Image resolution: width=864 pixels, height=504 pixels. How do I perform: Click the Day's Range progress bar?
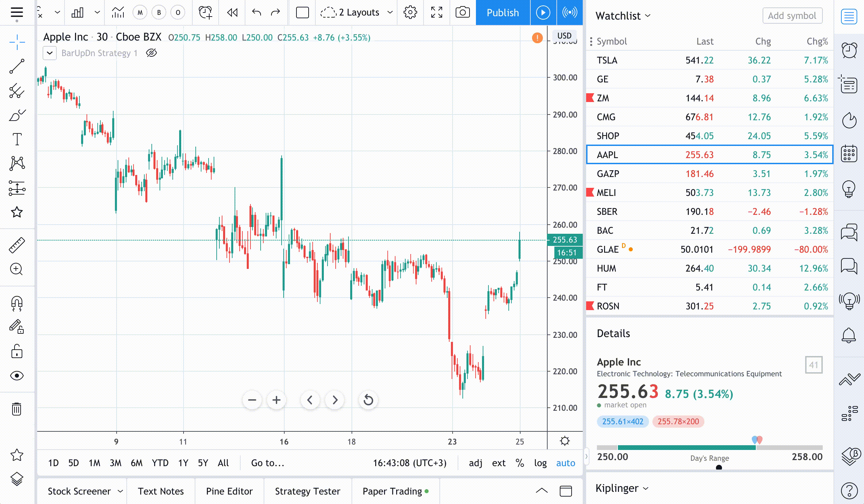[x=710, y=448]
